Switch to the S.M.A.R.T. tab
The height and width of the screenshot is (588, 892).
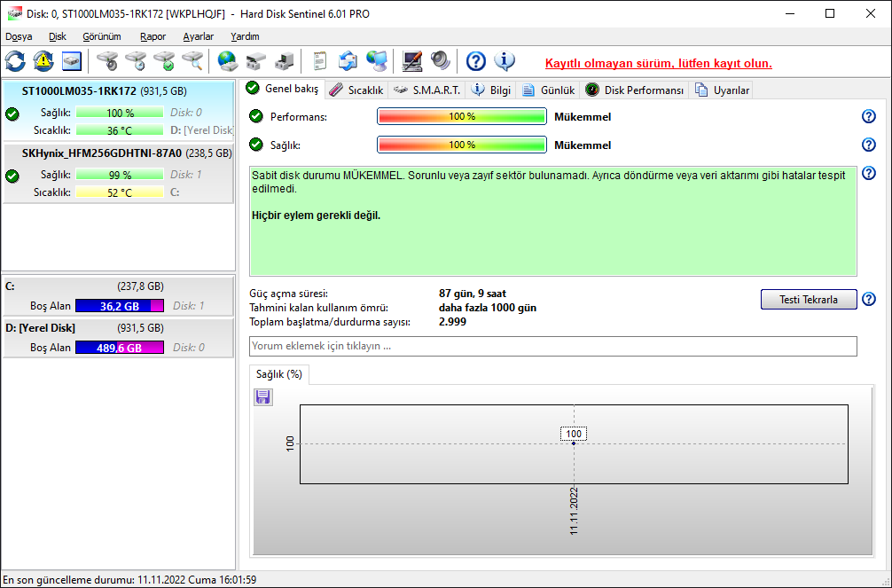pyautogui.click(x=427, y=90)
